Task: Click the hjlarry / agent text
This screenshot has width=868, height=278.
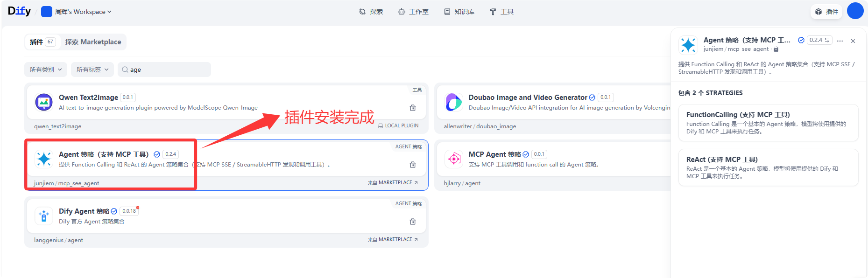Action: (x=462, y=183)
